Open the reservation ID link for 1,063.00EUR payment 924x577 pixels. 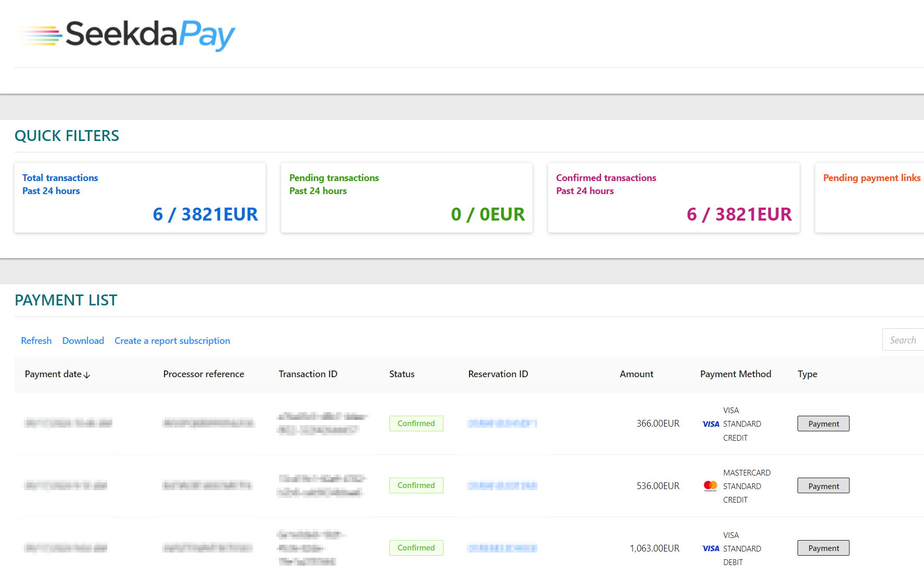(502, 548)
